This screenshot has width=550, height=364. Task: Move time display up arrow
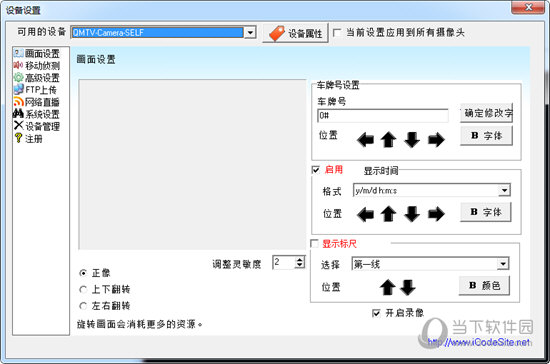coord(389,214)
